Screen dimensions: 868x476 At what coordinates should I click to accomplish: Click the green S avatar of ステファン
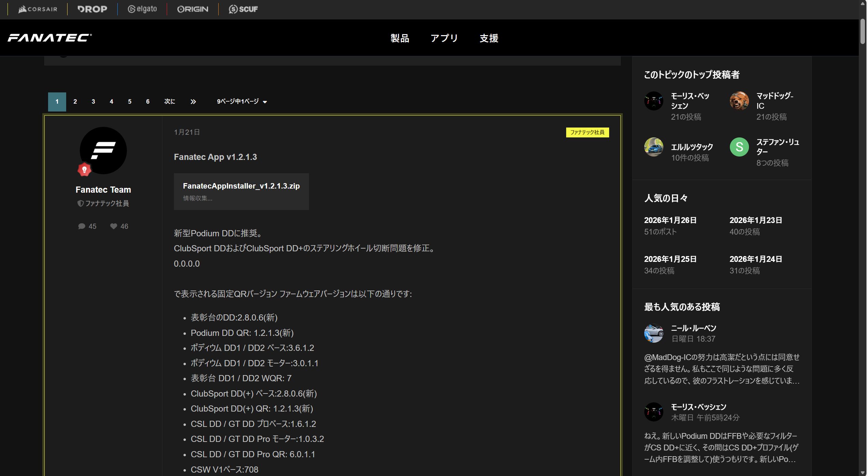[x=739, y=147]
